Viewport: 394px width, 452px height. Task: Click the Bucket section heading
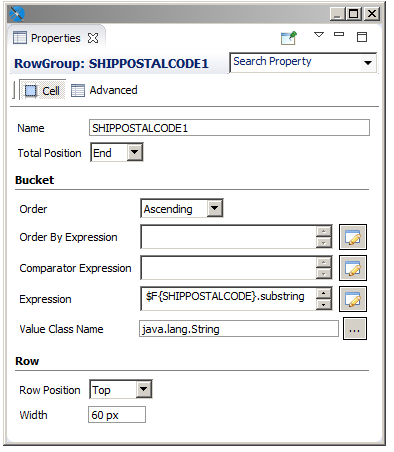(x=35, y=180)
